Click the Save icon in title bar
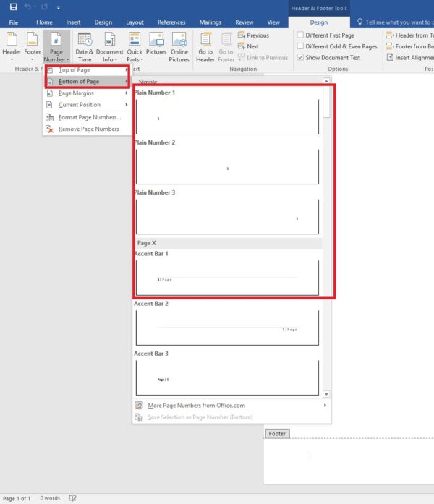Screen dimensions: 434x504 13,7
